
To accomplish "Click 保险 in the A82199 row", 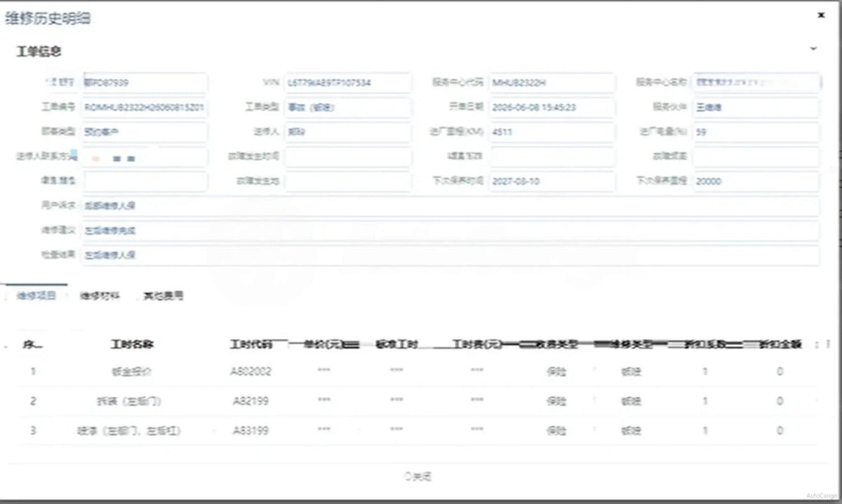I will (556, 401).
